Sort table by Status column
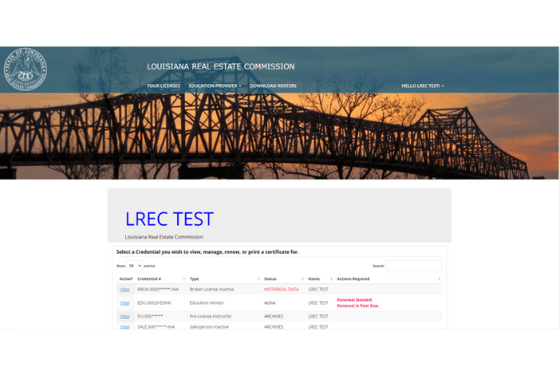The image size is (560, 375). (284, 279)
